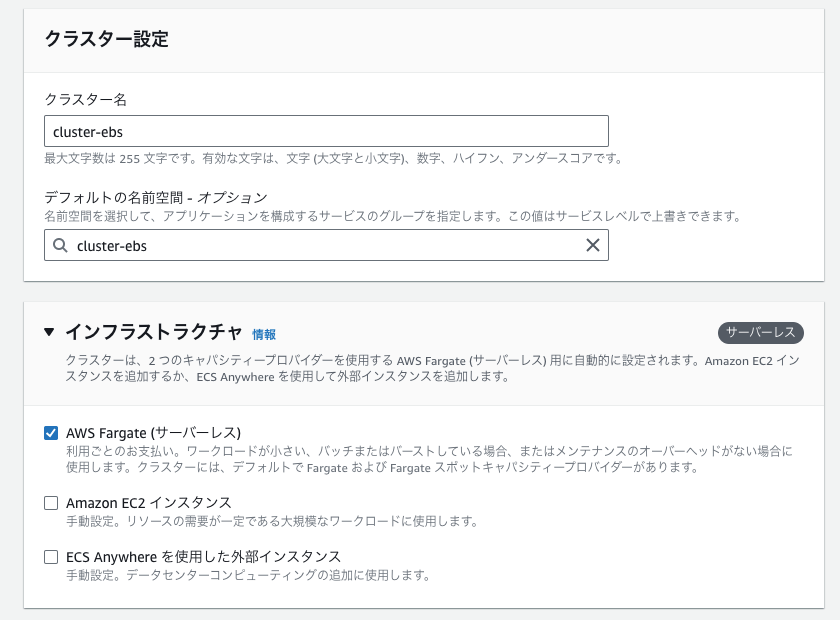
Task: Click the AWS Fargate (サーバーレス) label
Action: (153, 432)
